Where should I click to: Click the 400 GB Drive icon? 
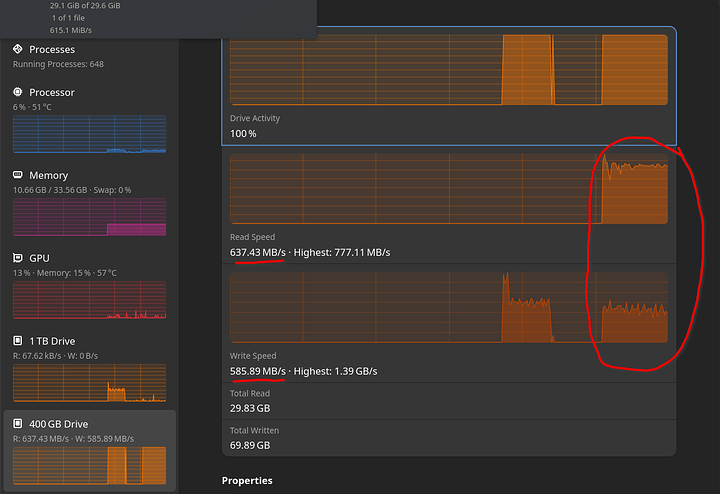pyautogui.click(x=18, y=424)
